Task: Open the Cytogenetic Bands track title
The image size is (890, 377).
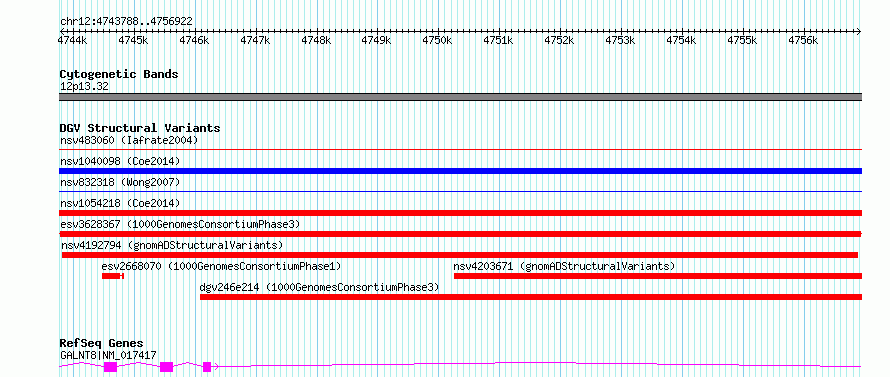Action: pyautogui.click(x=119, y=74)
